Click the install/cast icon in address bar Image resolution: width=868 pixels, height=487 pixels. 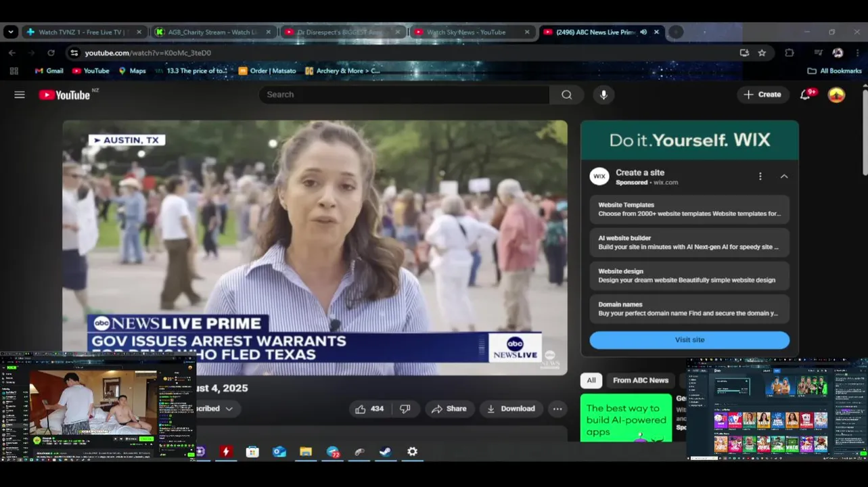pos(744,53)
